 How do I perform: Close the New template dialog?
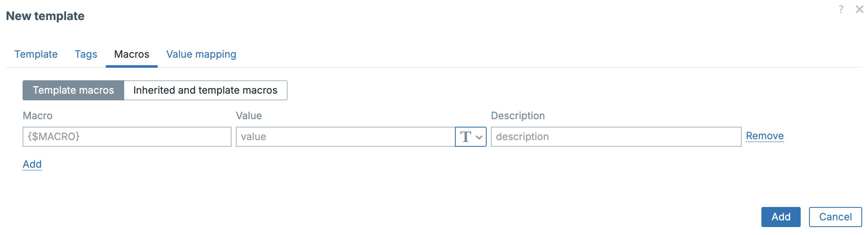pos(859,9)
